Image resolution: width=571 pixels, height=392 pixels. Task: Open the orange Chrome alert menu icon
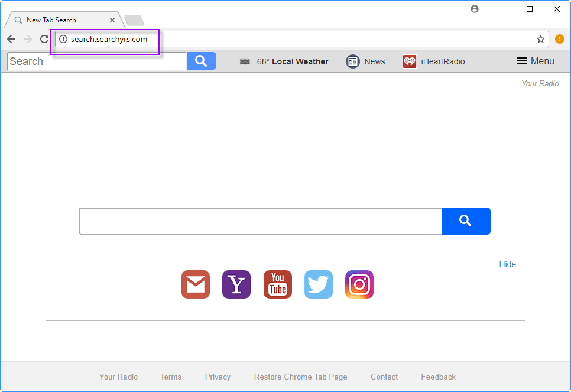[x=560, y=39]
